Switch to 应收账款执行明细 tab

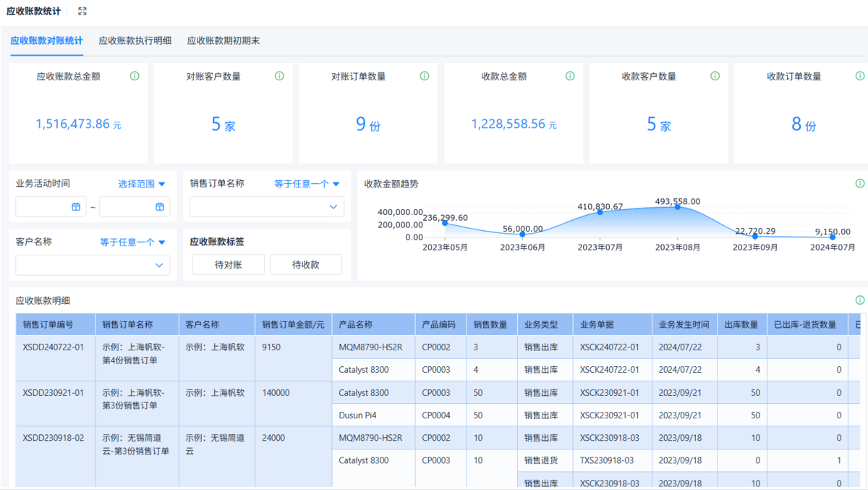click(x=135, y=41)
